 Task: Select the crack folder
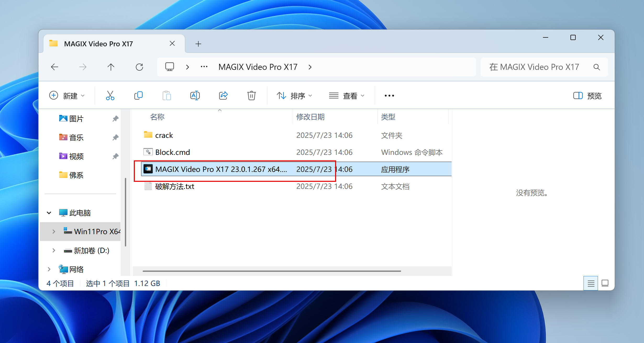pos(164,135)
